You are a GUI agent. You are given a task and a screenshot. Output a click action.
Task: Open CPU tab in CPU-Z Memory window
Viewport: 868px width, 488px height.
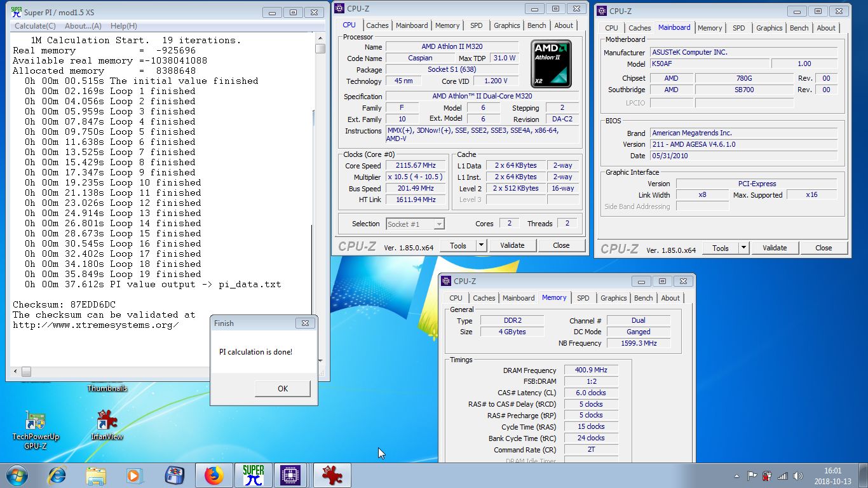[x=456, y=298]
